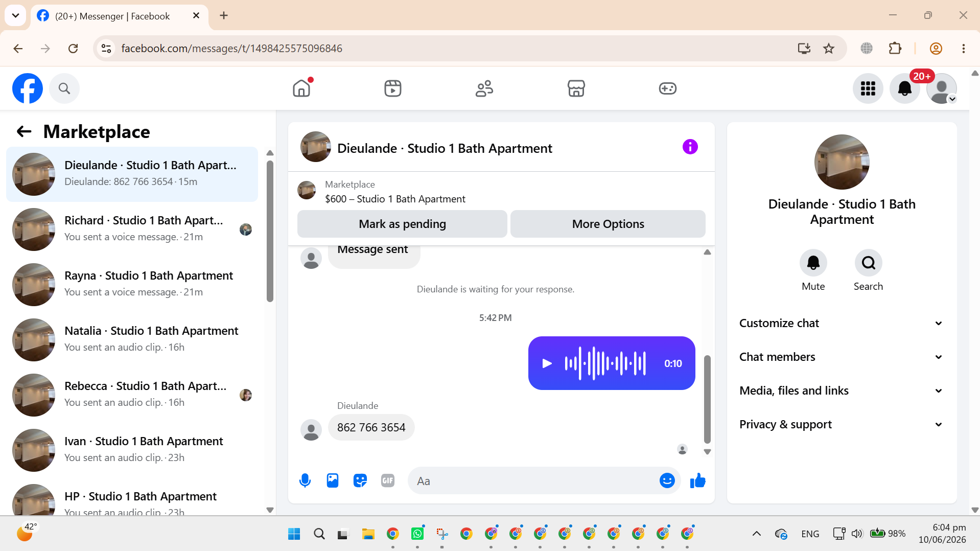Screen dimensions: 980x551
Task: Open the Chrome extensions puzzle icon
Action: click(x=895, y=49)
